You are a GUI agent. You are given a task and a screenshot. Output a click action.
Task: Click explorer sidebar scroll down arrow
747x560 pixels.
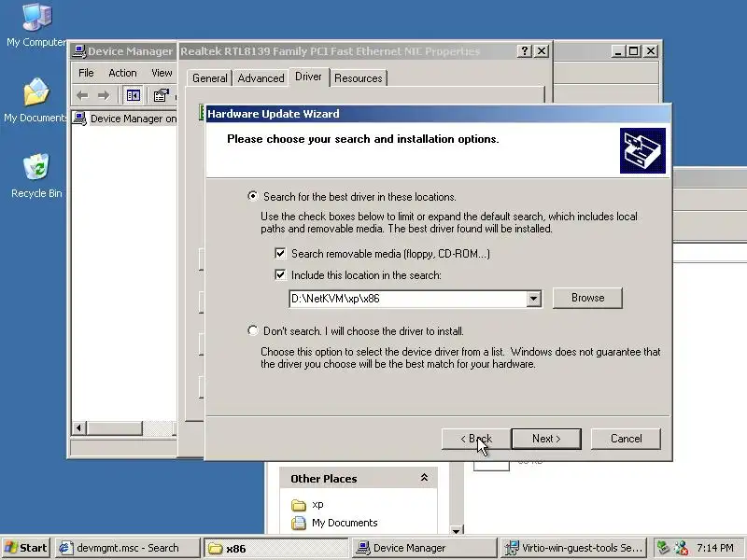456,530
